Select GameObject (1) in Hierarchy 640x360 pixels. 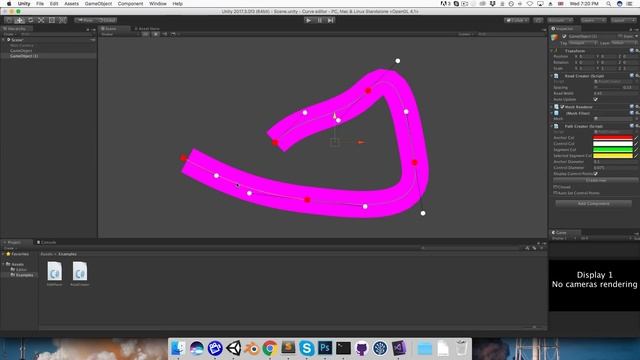click(24, 56)
